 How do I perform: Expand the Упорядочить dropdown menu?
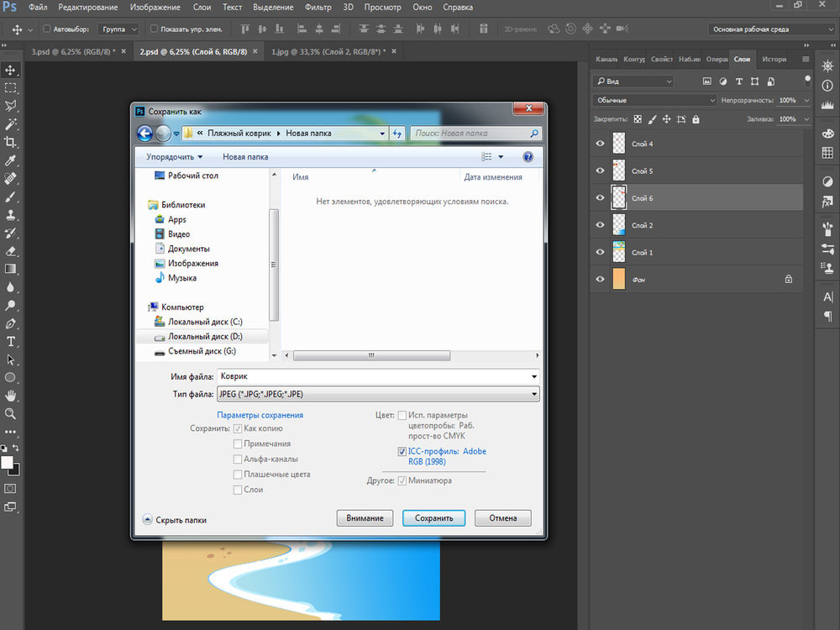[x=174, y=156]
